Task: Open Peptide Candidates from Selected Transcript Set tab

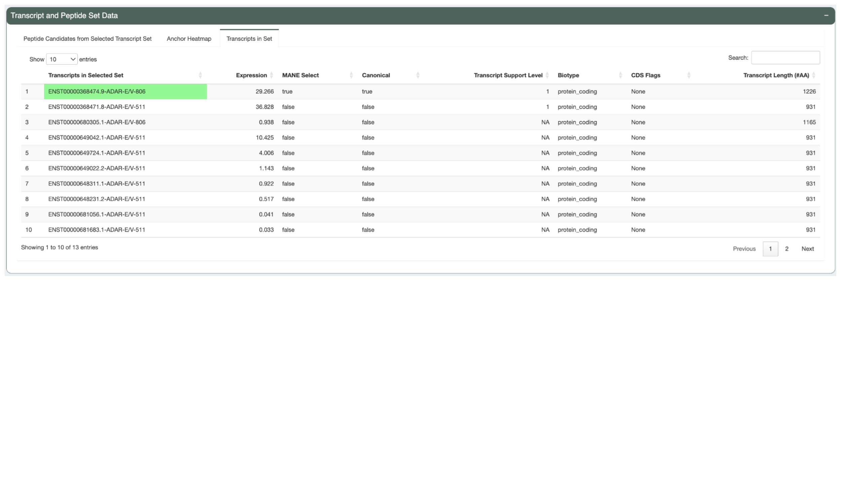Action: 87,38
